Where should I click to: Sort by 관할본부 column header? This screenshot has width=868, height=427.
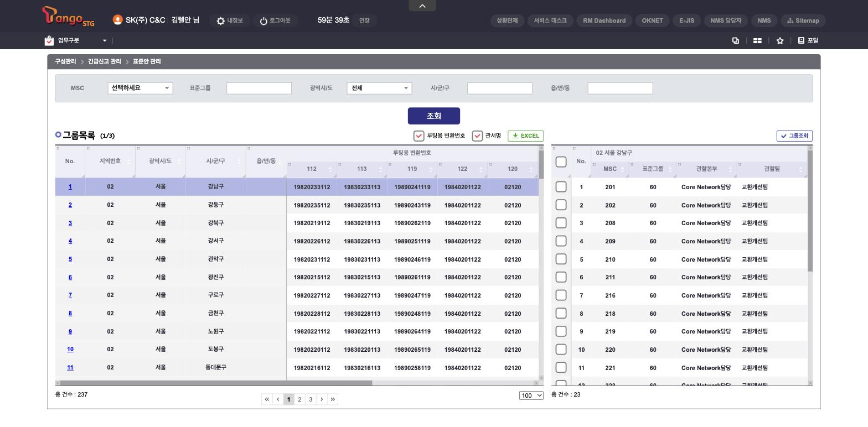point(706,169)
